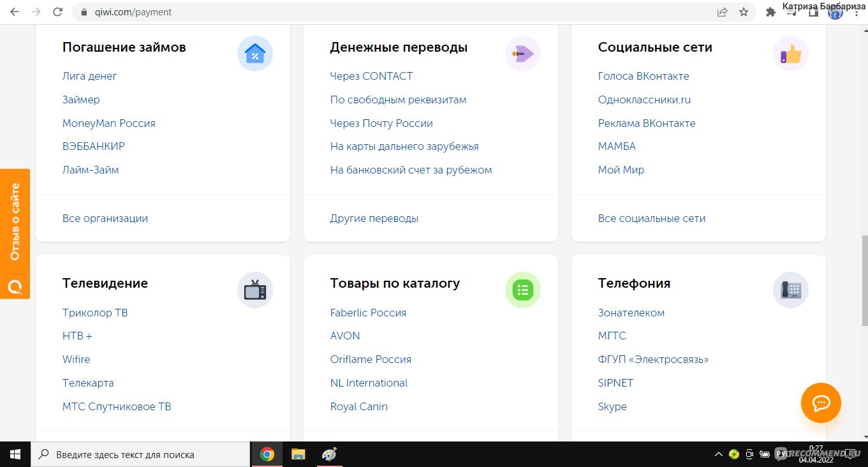This screenshot has width=868, height=467.
Task: Open the 'МАМБА' link
Action: pos(617,146)
